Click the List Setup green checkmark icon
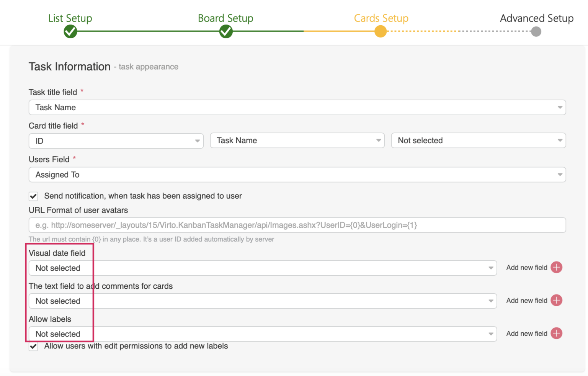Viewport: 588px width, 376px height. 70,31
